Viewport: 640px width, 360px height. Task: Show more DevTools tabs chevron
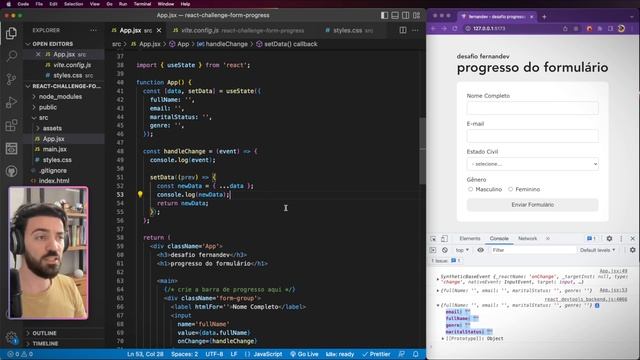(548, 239)
